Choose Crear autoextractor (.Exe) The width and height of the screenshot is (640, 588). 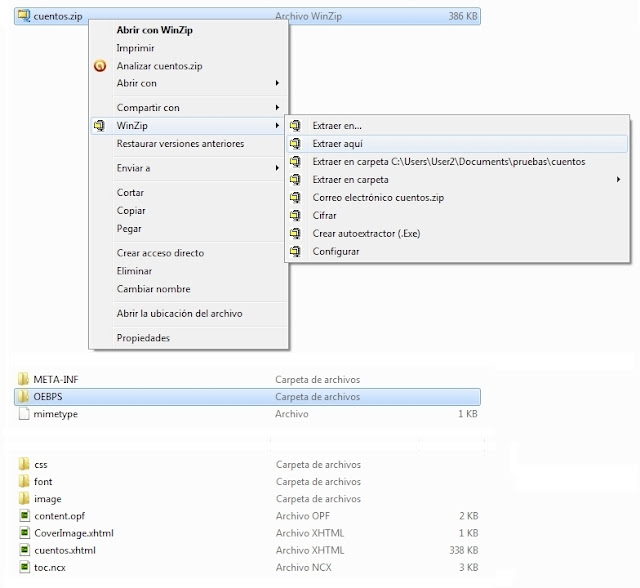366,233
